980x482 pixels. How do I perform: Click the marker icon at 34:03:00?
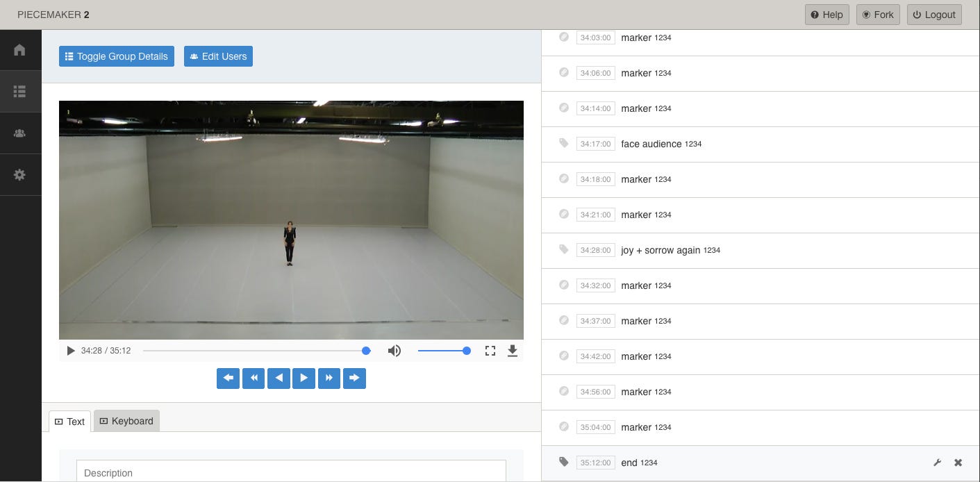point(564,37)
